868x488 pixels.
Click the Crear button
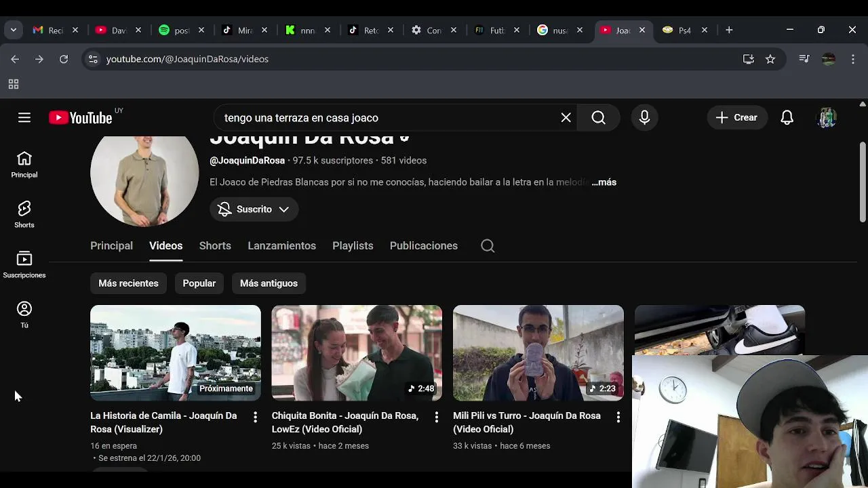coord(736,118)
